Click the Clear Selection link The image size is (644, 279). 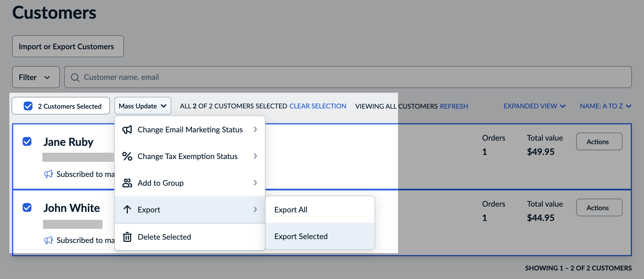pyautogui.click(x=318, y=106)
